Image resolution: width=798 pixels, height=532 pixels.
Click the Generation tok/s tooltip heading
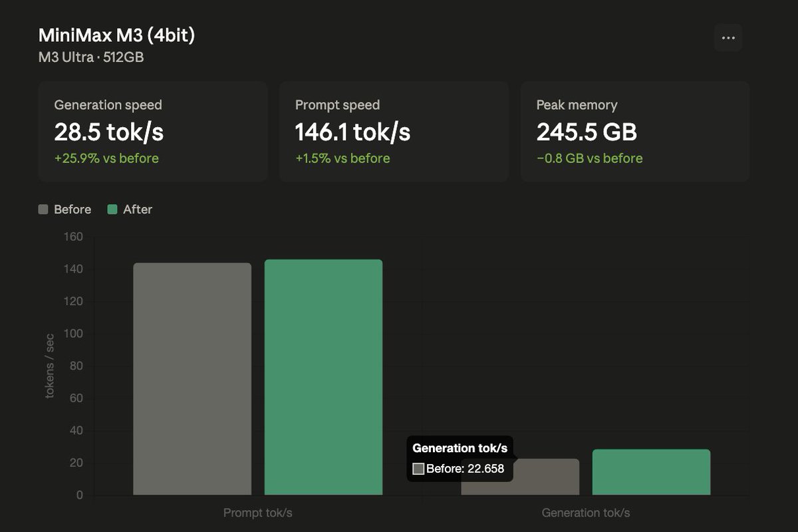click(x=460, y=448)
